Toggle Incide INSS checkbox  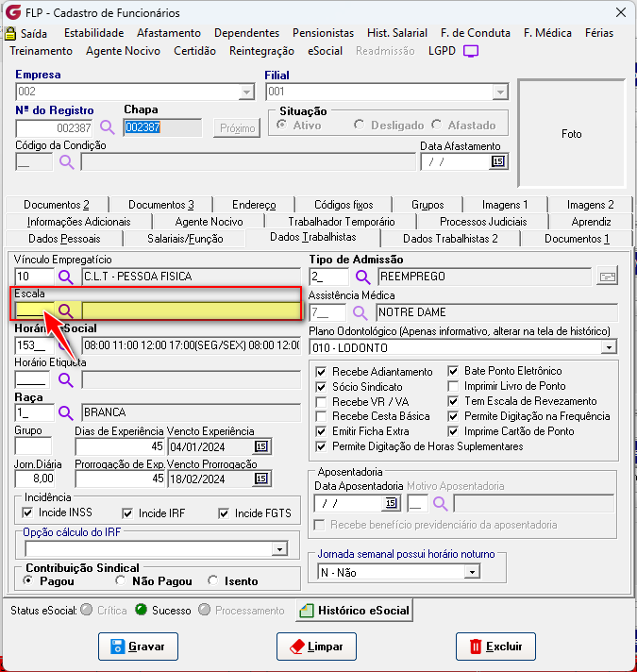pos(27,512)
